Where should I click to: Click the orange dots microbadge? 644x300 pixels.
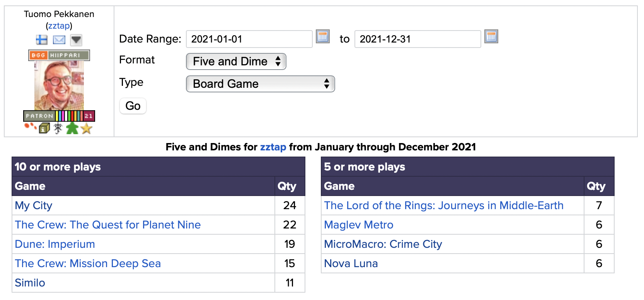30,126
